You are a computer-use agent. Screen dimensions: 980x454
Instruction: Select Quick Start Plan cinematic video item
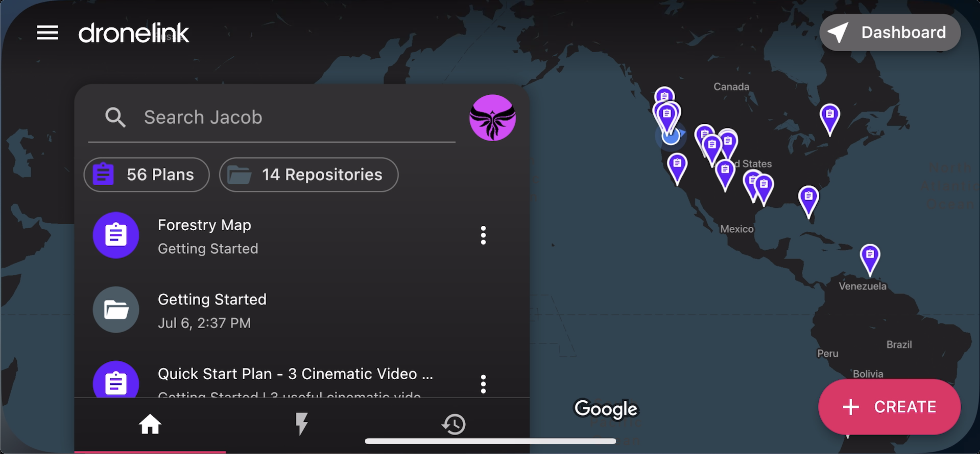295,375
